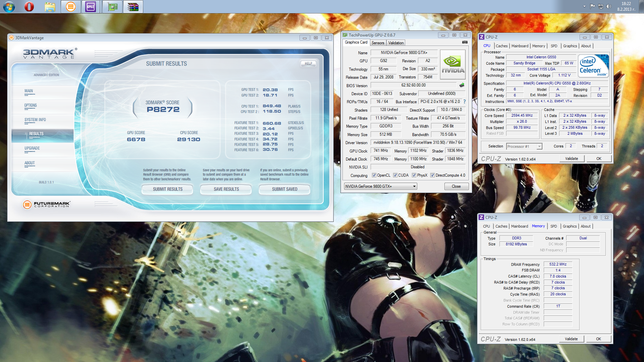Open Opera browser from the taskbar
644x362 pixels.
pyautogui.click(x=29, y=6)
